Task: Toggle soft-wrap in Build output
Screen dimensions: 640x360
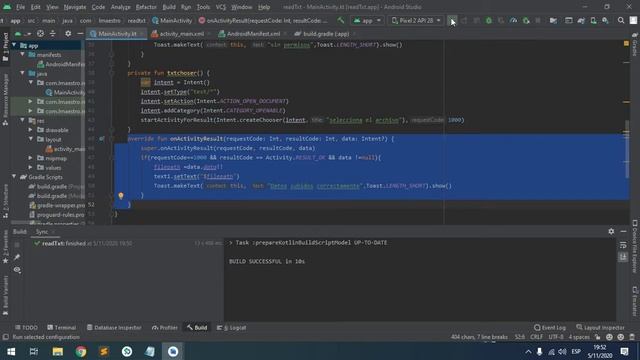Action: tap(623, 245)
